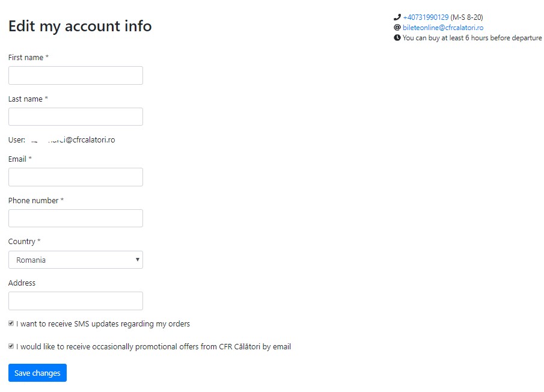Screen dimensions: 544x392
Task: Click the at-sign email icon
Action: point(397,28)
